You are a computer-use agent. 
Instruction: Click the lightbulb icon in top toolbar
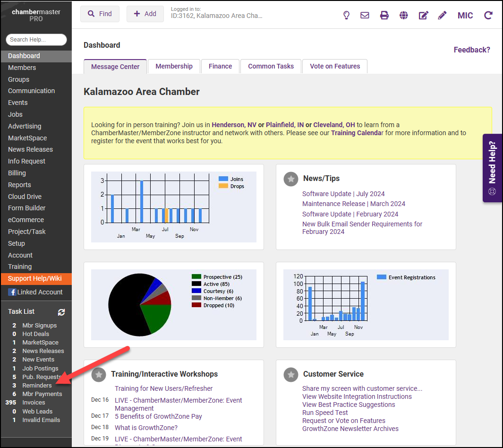(346, 15)
